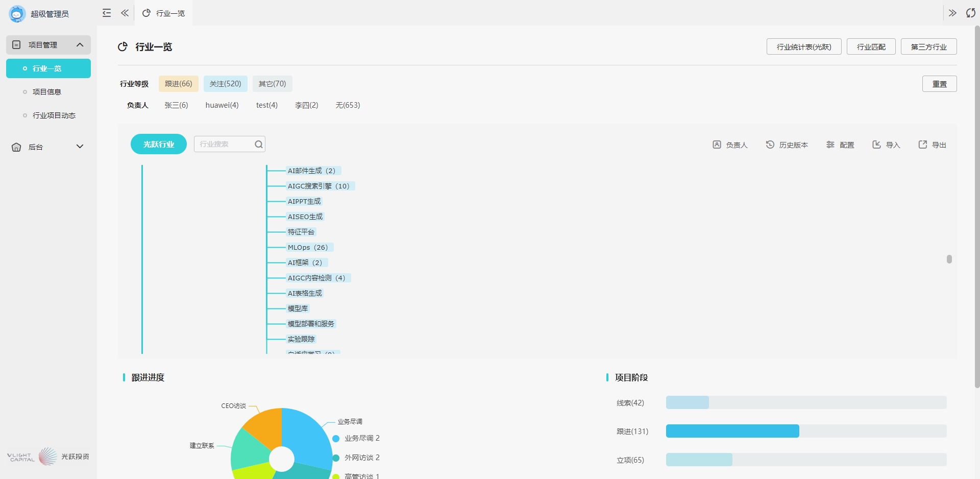Click the double-right arrow tab scroll icon
Image resolution: width=980 pixels, height=479 pixels.
pos(952,13)
